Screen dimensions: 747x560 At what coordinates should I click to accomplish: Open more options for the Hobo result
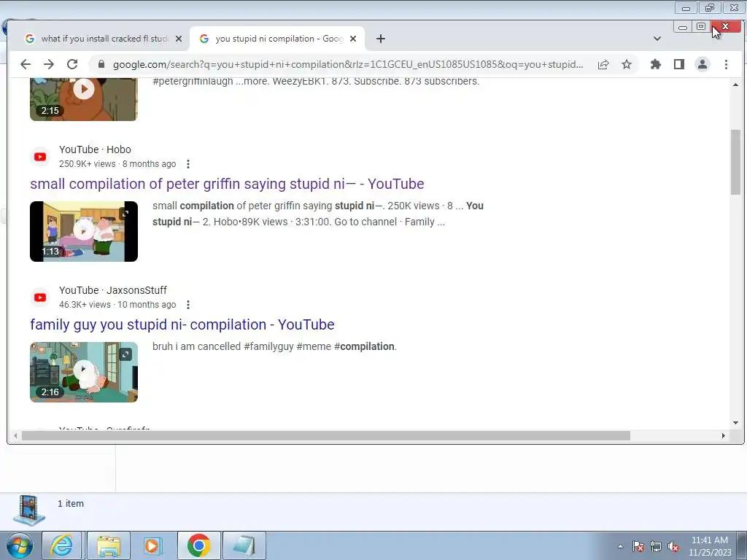188,164
